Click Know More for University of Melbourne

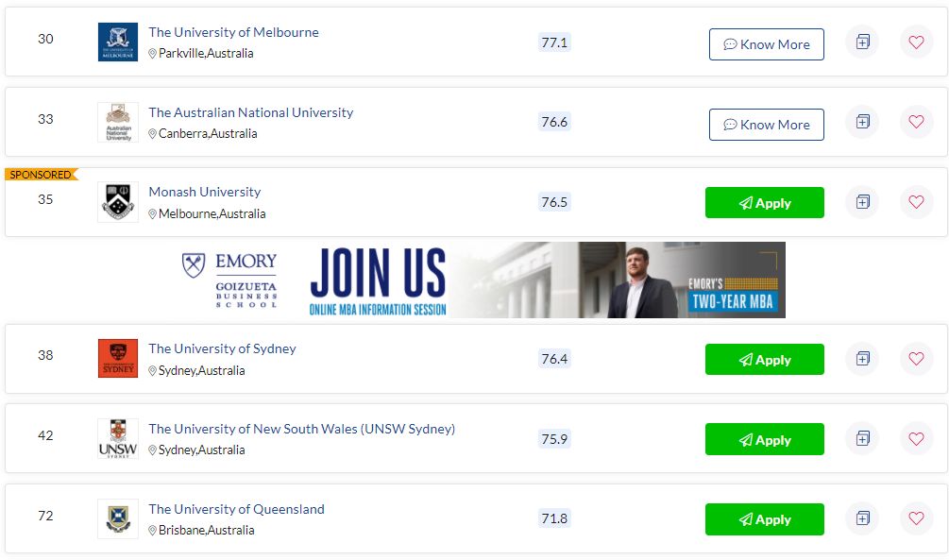coord(766,44)
